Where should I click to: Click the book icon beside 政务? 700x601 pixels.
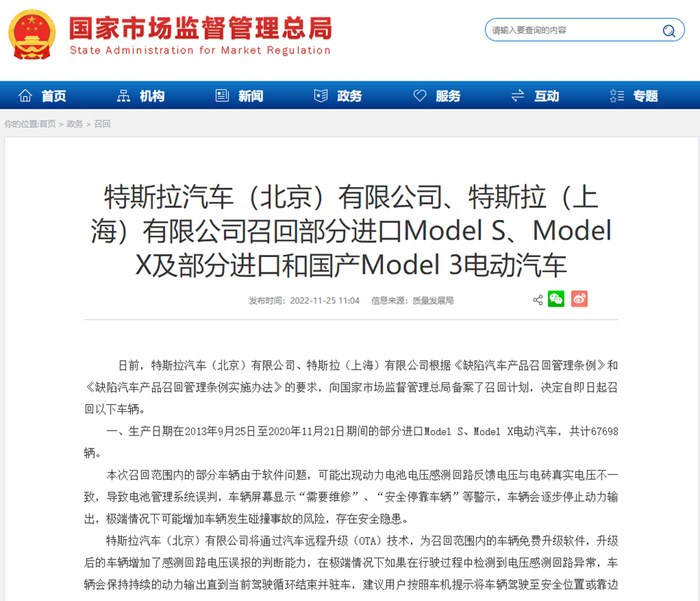pyautogui.click(x=321, y=96)
